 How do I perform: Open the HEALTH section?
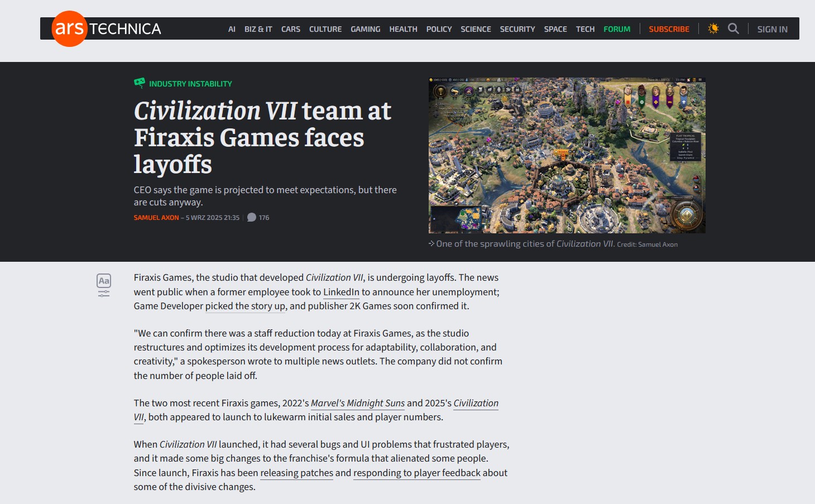click(x=403, y=29)
